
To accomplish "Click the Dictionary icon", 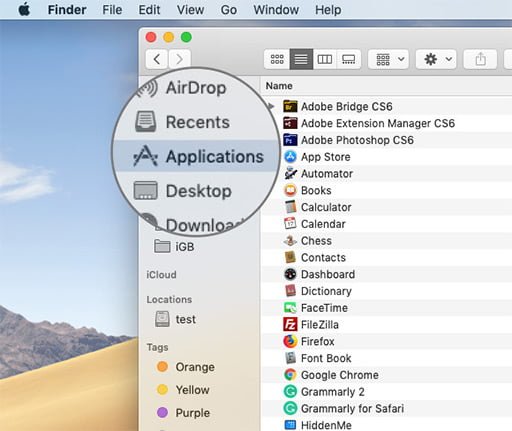I will pos(290,291).
